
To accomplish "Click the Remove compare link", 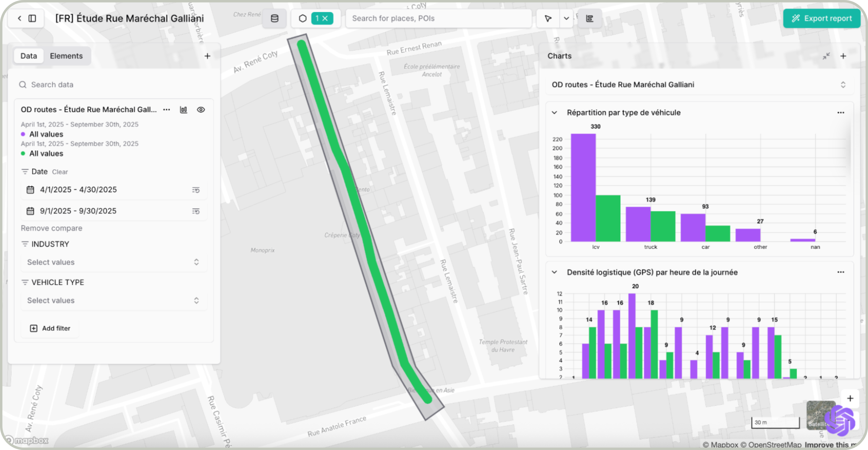I will tap(52, 228).
